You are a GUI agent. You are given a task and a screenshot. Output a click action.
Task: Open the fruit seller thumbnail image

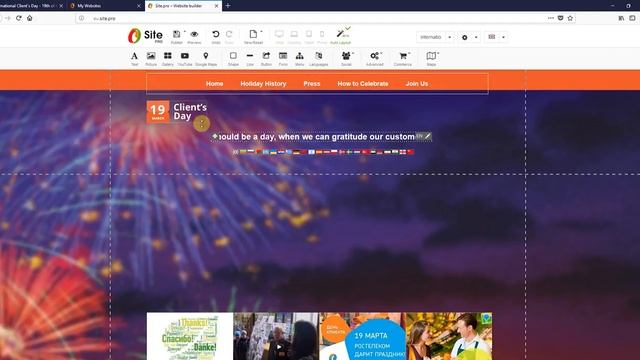pyautogui.click(x=449, y=336)
